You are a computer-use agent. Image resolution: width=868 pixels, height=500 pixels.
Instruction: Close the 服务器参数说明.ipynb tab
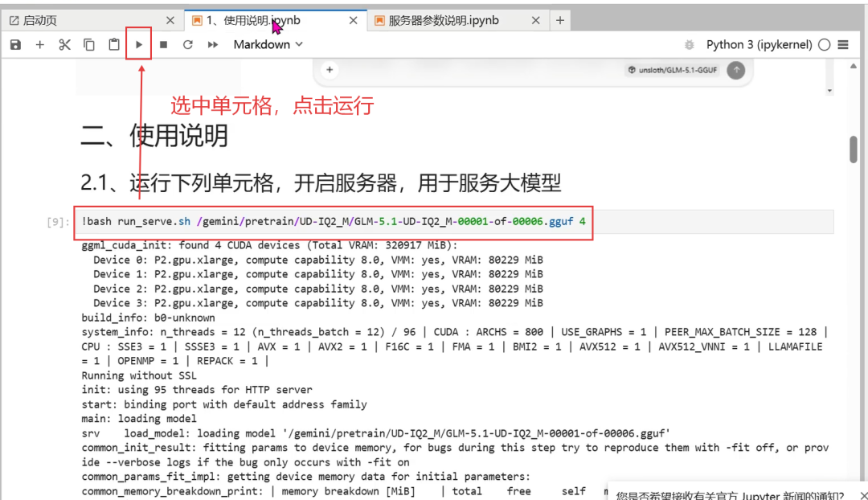coord(535,20)
